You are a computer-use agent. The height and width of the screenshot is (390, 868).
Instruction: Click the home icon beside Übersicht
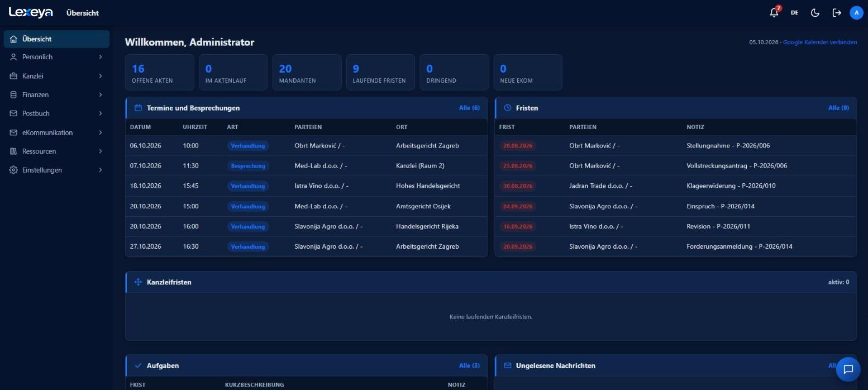tap(14, 39)
